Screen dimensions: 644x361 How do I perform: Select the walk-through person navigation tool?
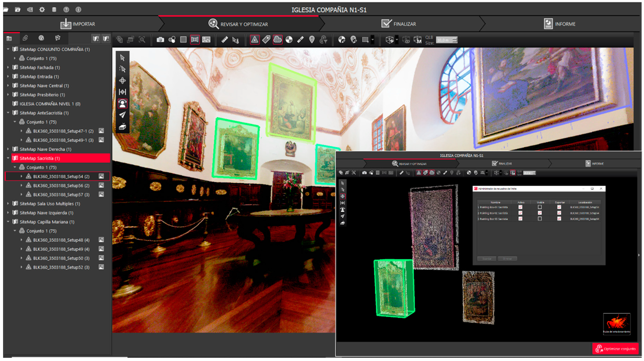click(122, 103)
